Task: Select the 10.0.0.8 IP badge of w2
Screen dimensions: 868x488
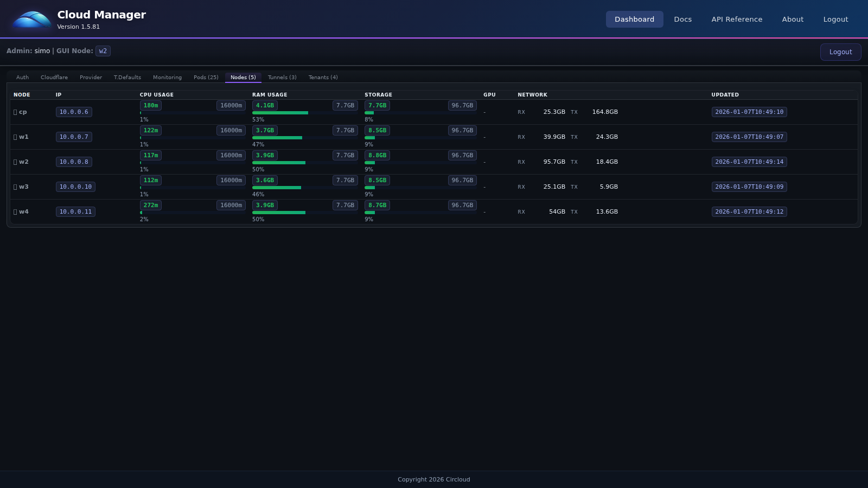Action: [74, 162]
